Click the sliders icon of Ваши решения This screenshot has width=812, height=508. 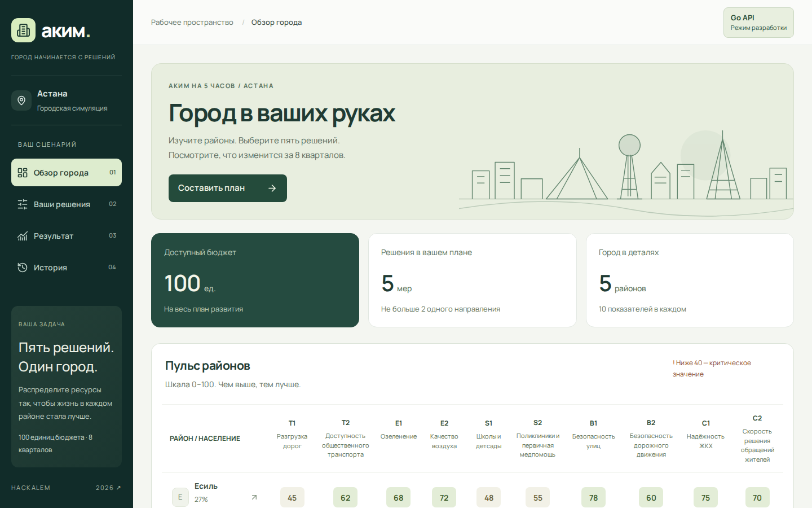point(23,204)
